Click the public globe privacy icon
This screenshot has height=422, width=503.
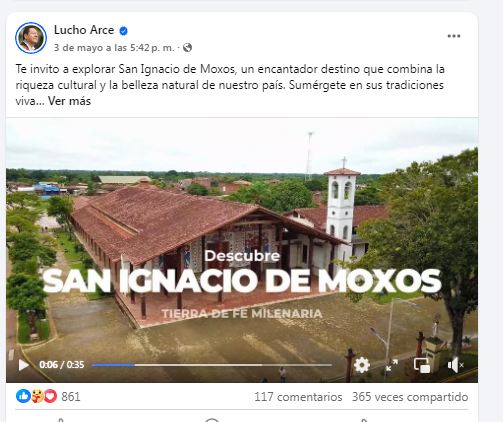tap(187, 48)
